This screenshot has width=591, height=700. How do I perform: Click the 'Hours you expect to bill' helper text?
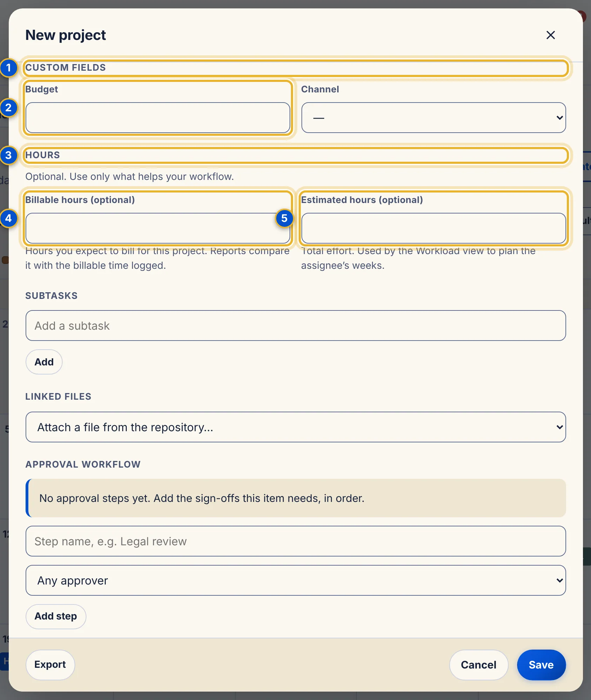[157, 258]
